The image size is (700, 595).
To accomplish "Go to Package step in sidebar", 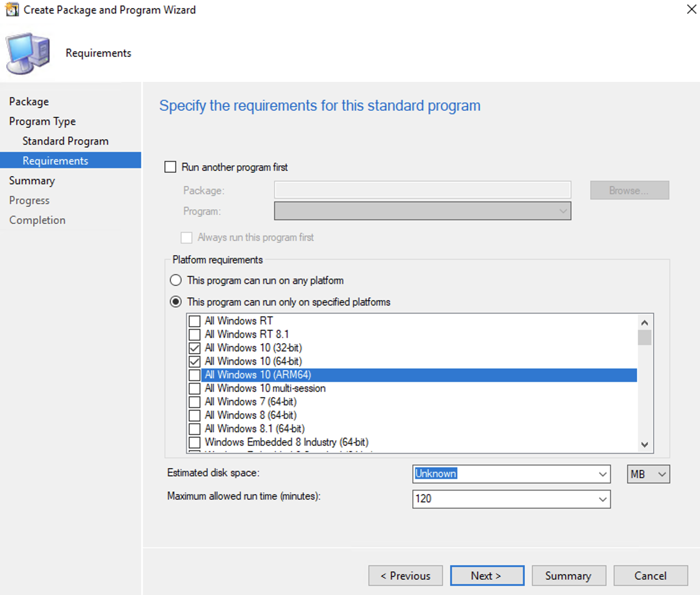I will pyautogui.click(x=29, y=102).
